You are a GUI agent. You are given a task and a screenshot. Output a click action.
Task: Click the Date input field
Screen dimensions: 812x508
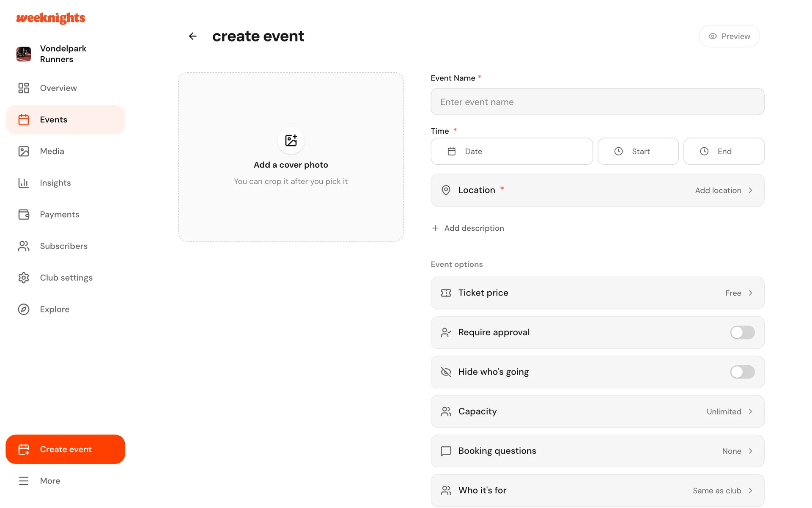(512, 151)
